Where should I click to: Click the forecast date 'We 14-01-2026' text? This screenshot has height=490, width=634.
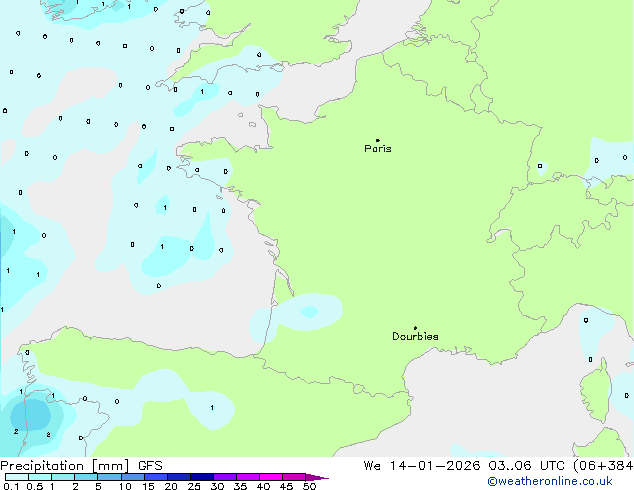coord(422,466)
